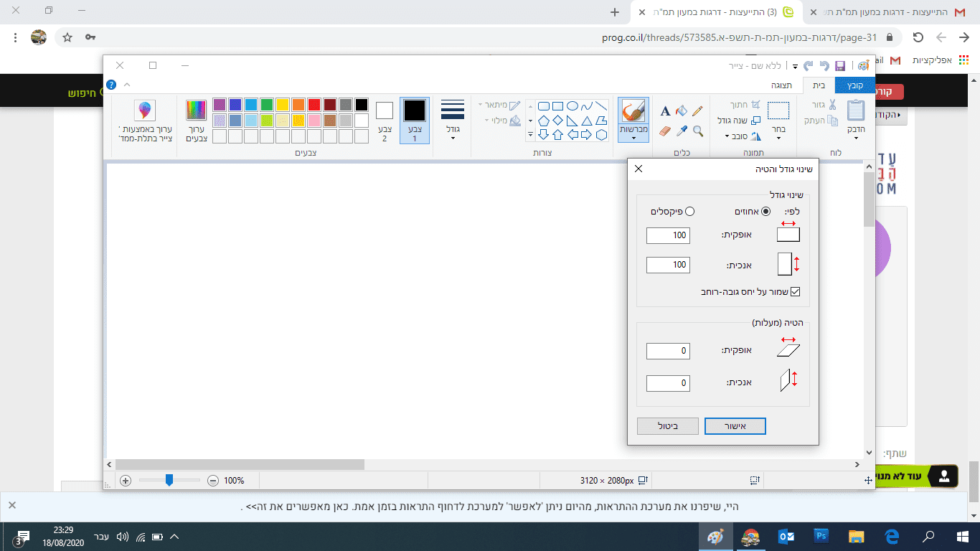Close the Resize and Skew dialog
980x551 pixels.
point(639,169)
